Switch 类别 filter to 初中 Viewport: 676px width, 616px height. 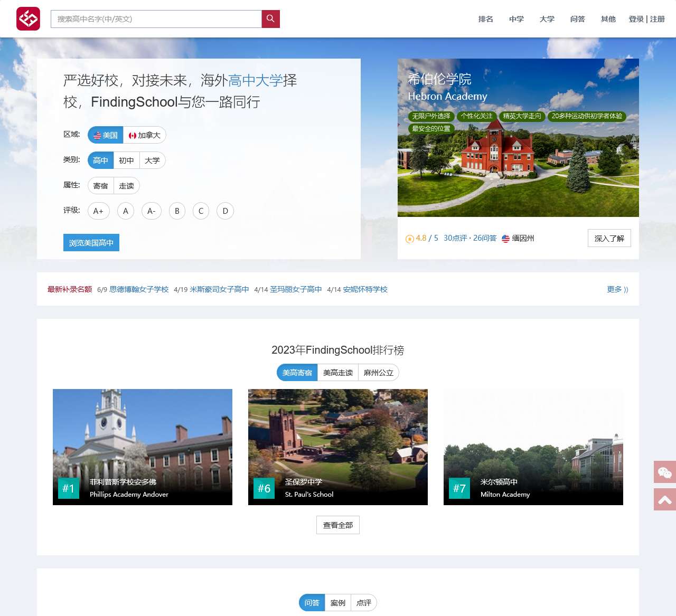[126, 160]
